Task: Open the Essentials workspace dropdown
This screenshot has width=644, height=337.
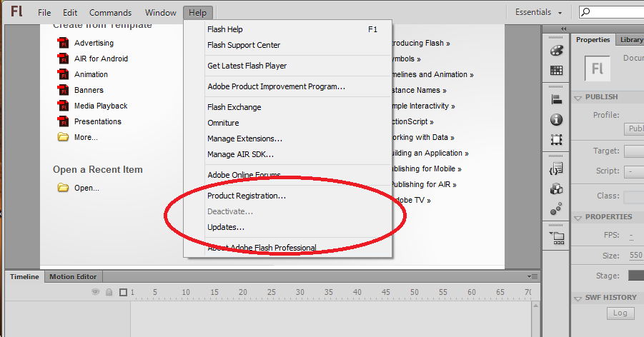Action: tap(538, 12)
